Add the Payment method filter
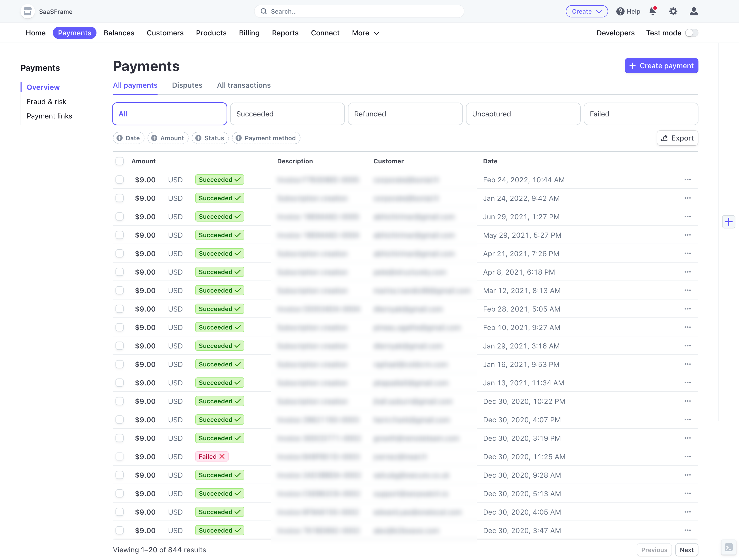739x560 pixels. coord(266,138)
